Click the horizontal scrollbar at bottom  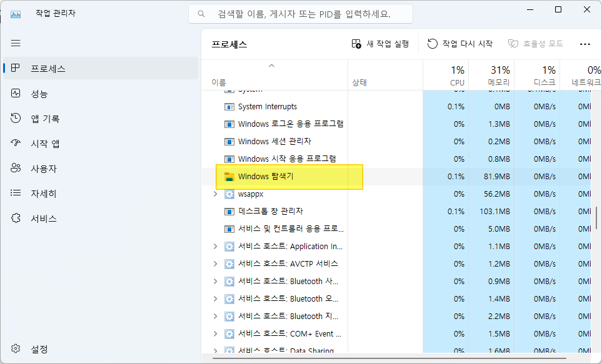pos(389,358)
